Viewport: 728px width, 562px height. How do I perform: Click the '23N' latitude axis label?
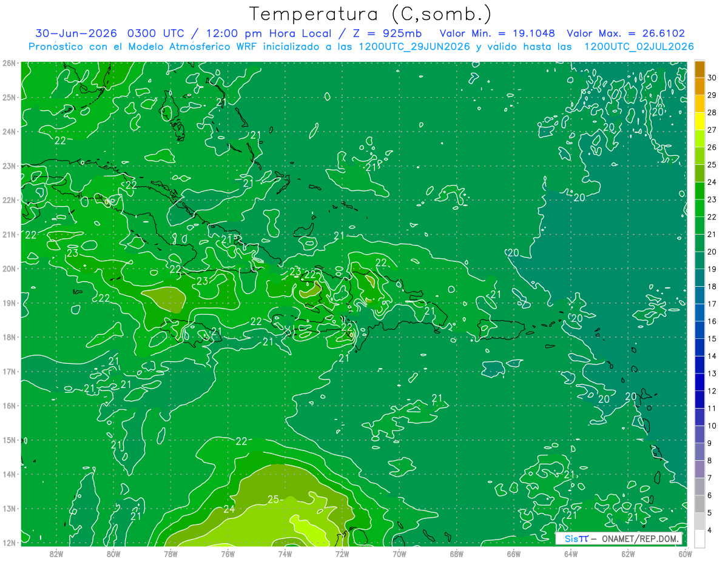[9, 166]
